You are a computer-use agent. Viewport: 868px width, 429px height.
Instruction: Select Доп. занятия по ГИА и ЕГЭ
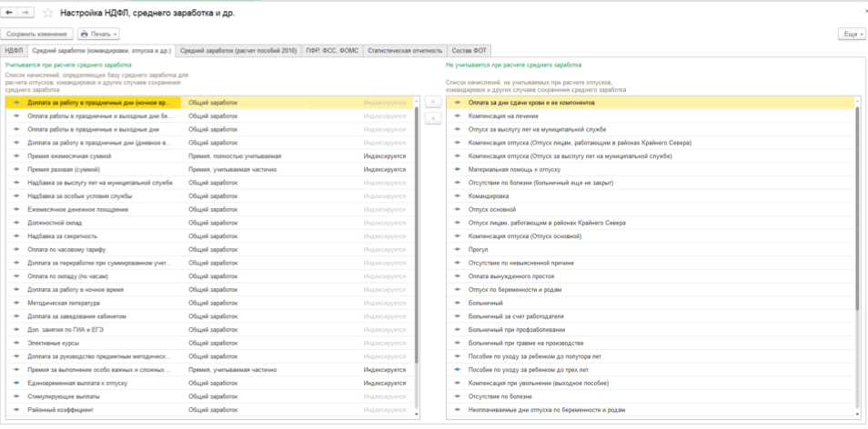point(209,330)
